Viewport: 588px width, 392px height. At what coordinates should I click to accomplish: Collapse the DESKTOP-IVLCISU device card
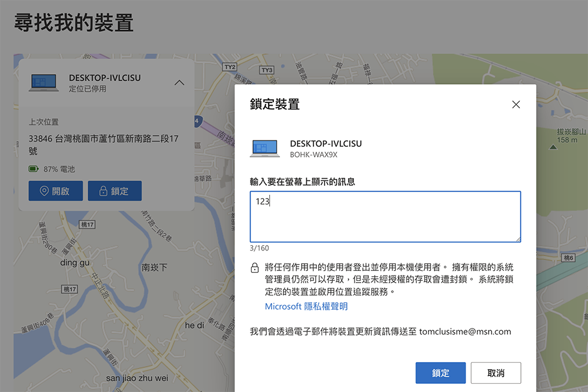point(179,83)
